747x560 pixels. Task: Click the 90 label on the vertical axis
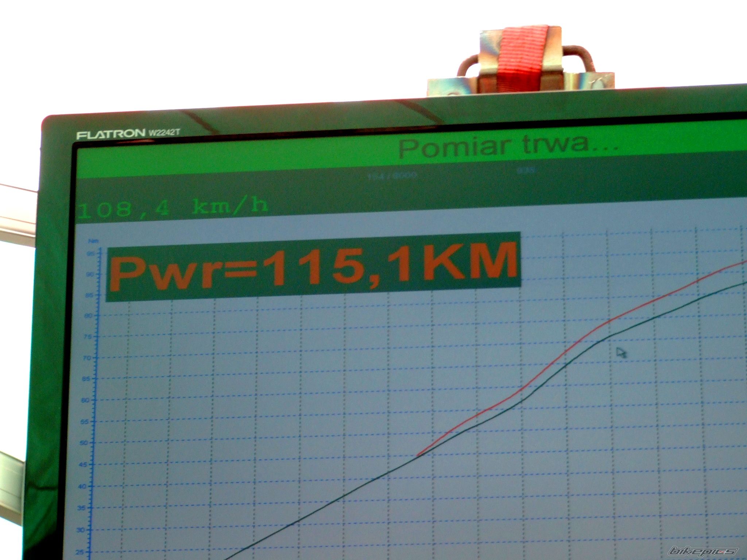click(89, 274)
